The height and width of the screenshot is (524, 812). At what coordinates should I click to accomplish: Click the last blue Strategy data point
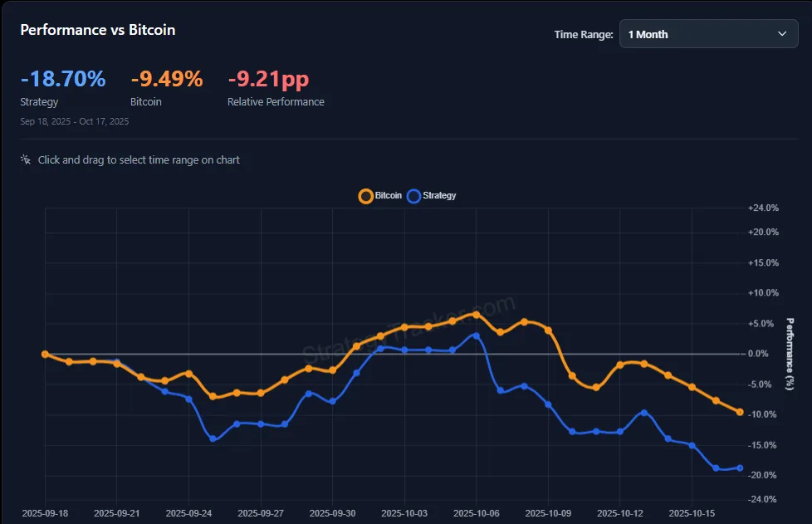coord(740,468)
